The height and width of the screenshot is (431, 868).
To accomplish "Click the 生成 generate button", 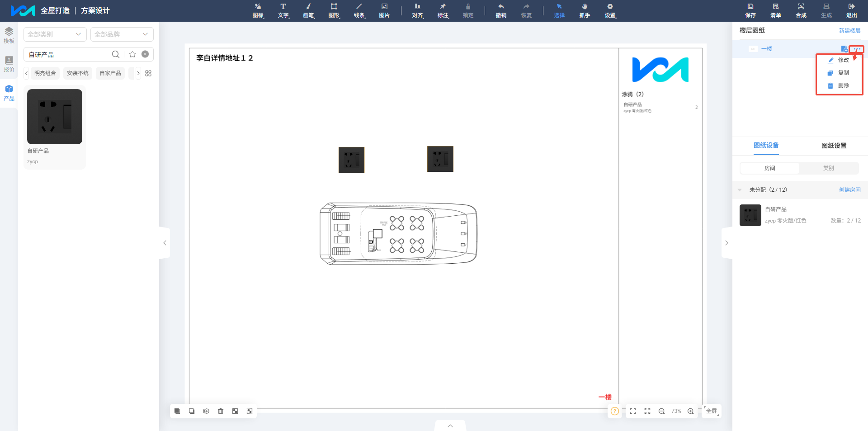I will [x=826, y=10].
